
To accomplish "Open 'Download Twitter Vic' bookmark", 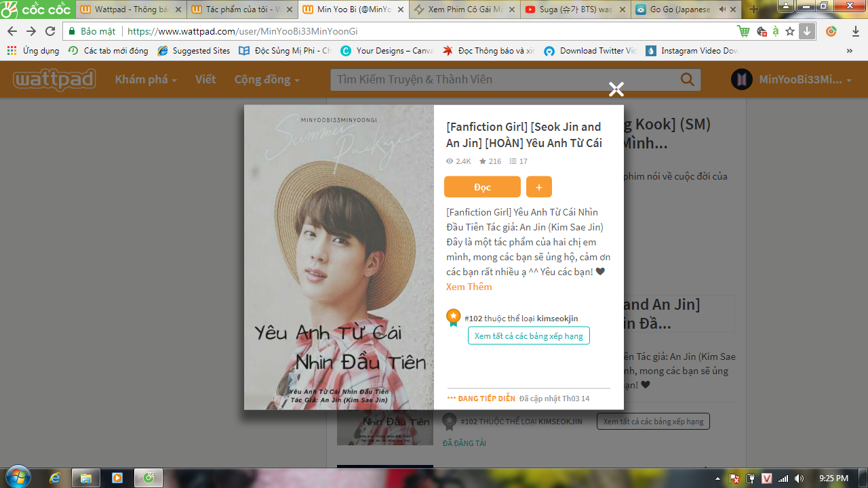I will [x=590, y=51].
